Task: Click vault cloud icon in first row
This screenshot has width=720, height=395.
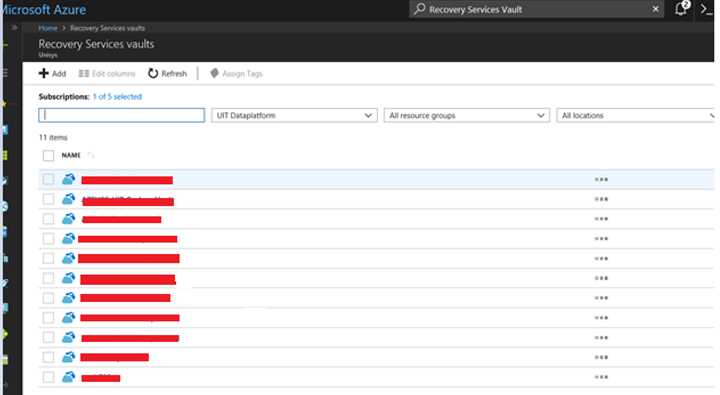Action: point(68,179)
